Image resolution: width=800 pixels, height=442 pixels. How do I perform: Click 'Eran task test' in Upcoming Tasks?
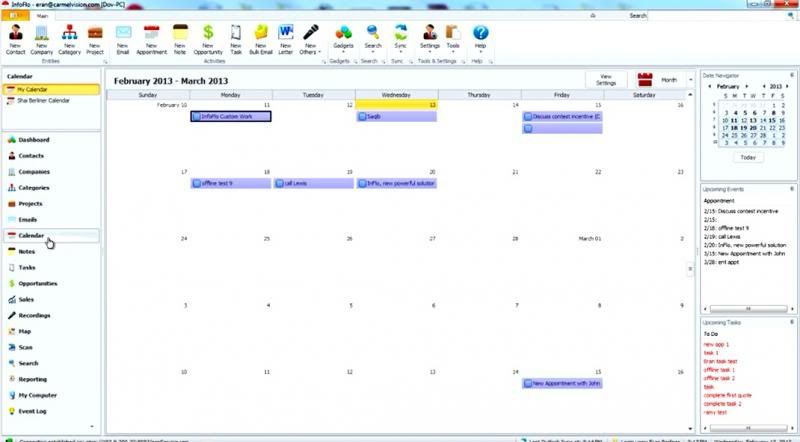tap(720, 361)
